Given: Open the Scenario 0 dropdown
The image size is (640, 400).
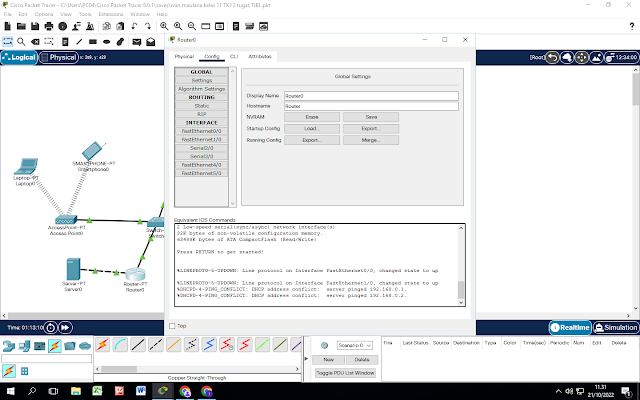Looking at the screenshot, I should coord(355,345).
